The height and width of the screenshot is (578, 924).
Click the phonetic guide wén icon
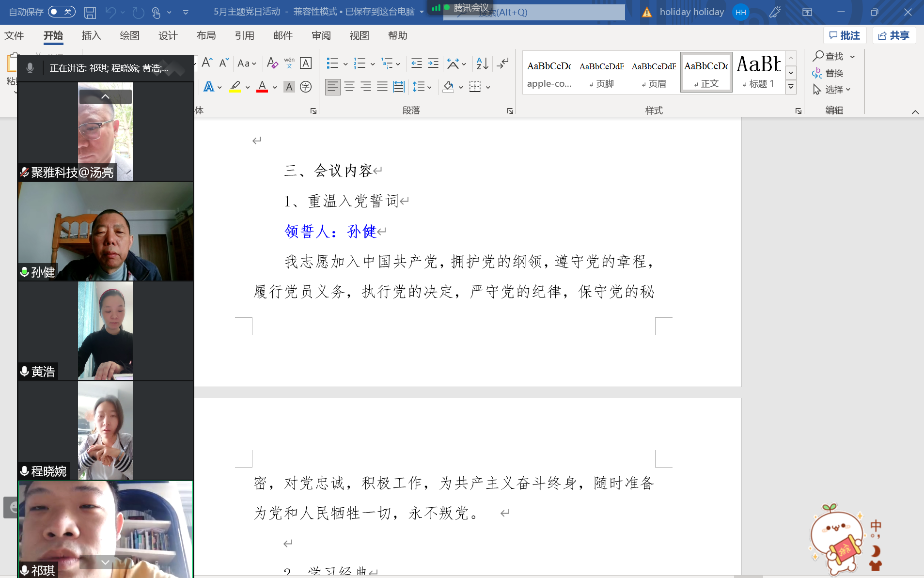(x=289, y=63)
